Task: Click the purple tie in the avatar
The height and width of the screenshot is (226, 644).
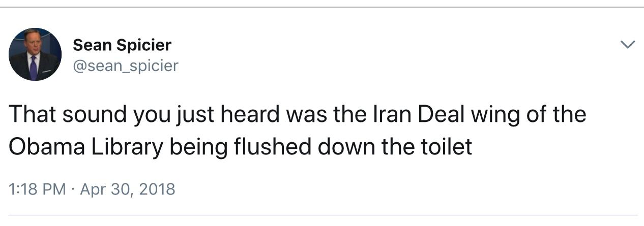Action: pos(34,68)
